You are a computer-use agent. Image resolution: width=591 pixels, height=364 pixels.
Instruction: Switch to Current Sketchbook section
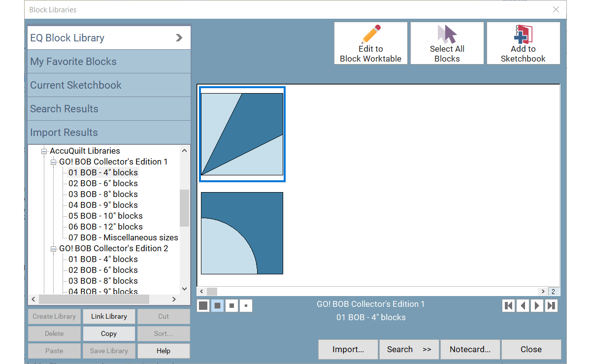tap(109, 85)
